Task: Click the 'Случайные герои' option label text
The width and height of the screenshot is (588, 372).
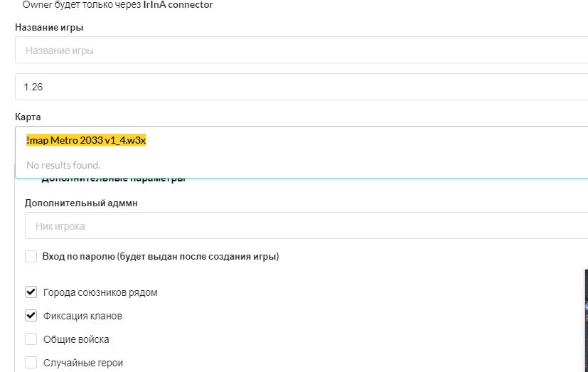Action: (x=83, y=363)
